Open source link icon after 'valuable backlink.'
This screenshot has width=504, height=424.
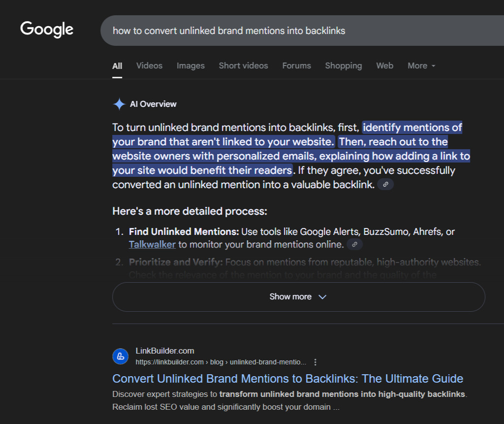(x=385, y=184)
